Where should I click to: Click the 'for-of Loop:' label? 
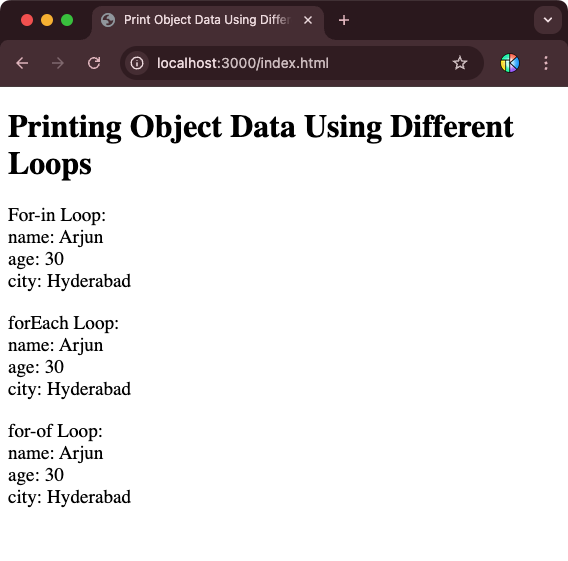(55, 431)
